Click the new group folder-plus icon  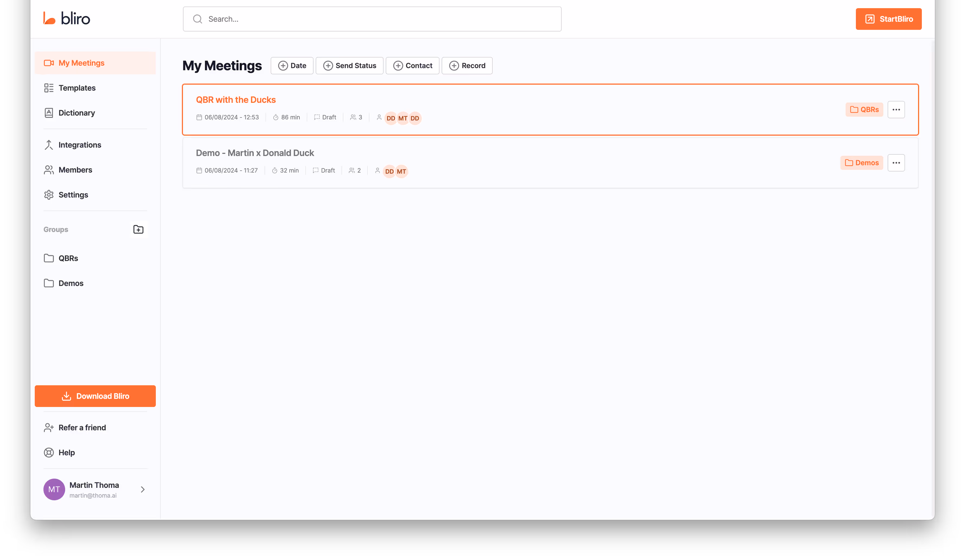[138, 229]
